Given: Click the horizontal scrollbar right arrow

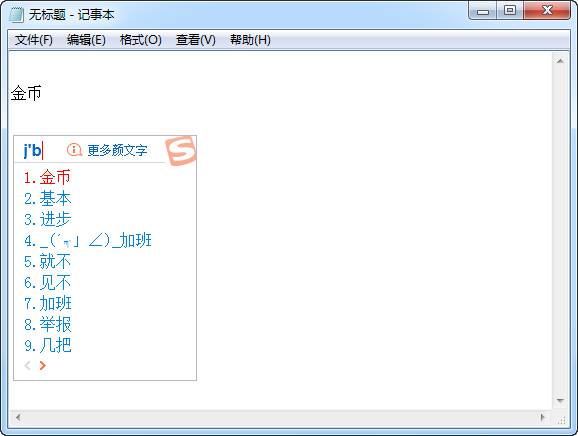Looking at the screenshot, I should (x=542, y=417).
